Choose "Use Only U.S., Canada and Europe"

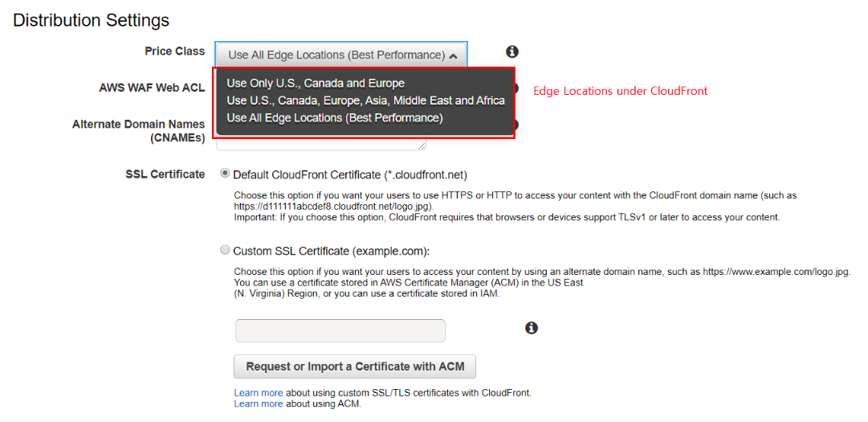[316, 83]
